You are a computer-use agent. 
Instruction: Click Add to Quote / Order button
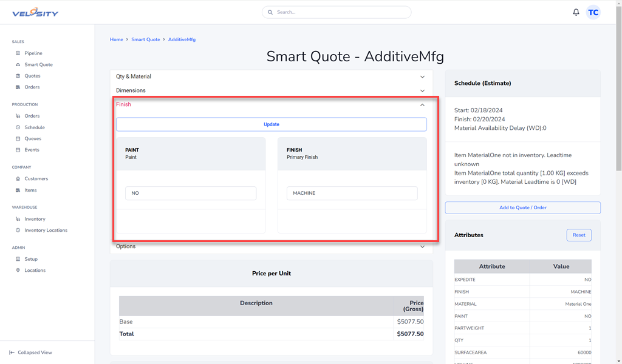(x=522, y=207)
